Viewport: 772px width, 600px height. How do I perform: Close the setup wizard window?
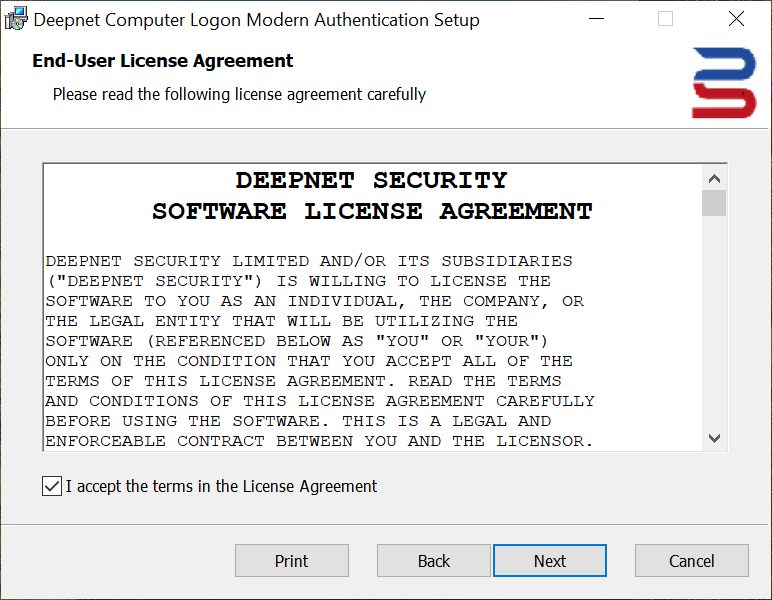(x=736, y=19)
